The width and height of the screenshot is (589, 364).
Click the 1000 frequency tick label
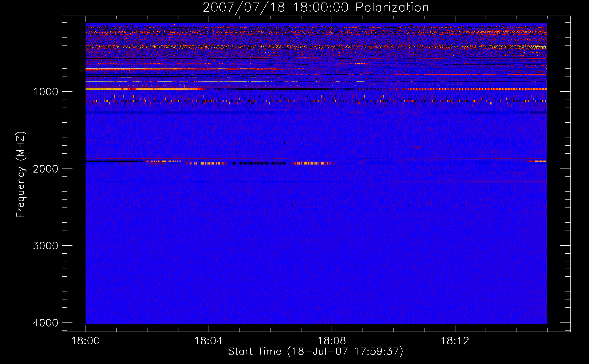pos(46,91)
